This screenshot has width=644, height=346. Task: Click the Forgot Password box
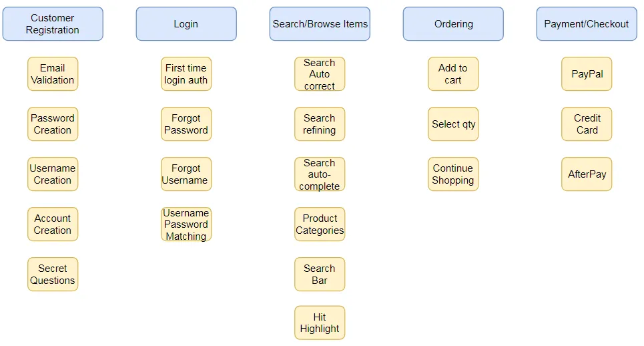pyautogui.click(x=186, y=124)
